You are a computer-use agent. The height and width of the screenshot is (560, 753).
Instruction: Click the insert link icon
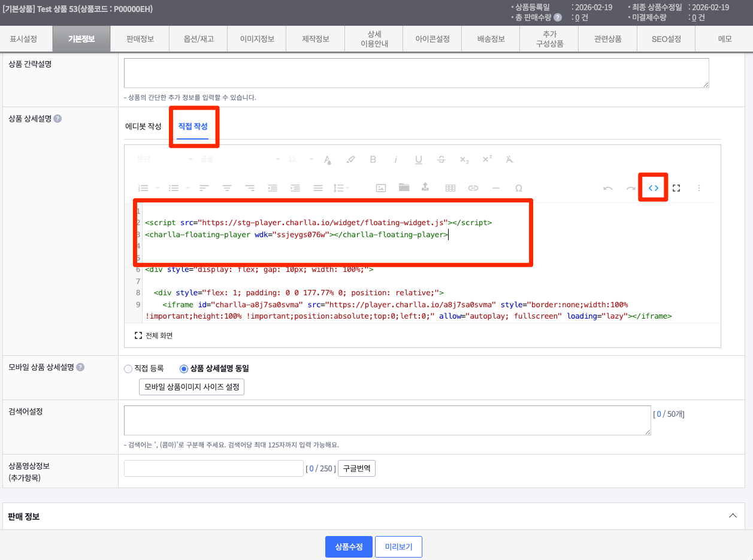point(473,188)
